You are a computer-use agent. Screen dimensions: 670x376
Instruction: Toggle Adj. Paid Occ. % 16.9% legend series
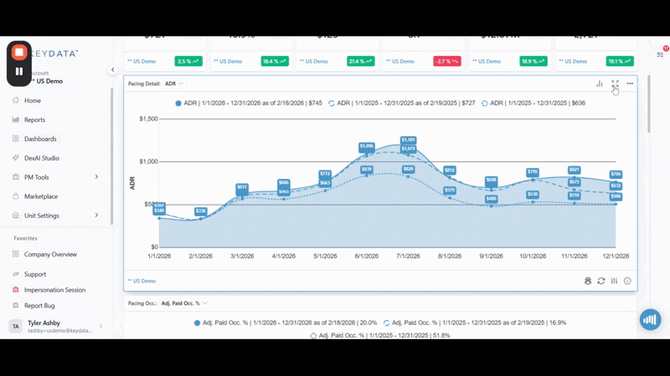tap(475, 323)
